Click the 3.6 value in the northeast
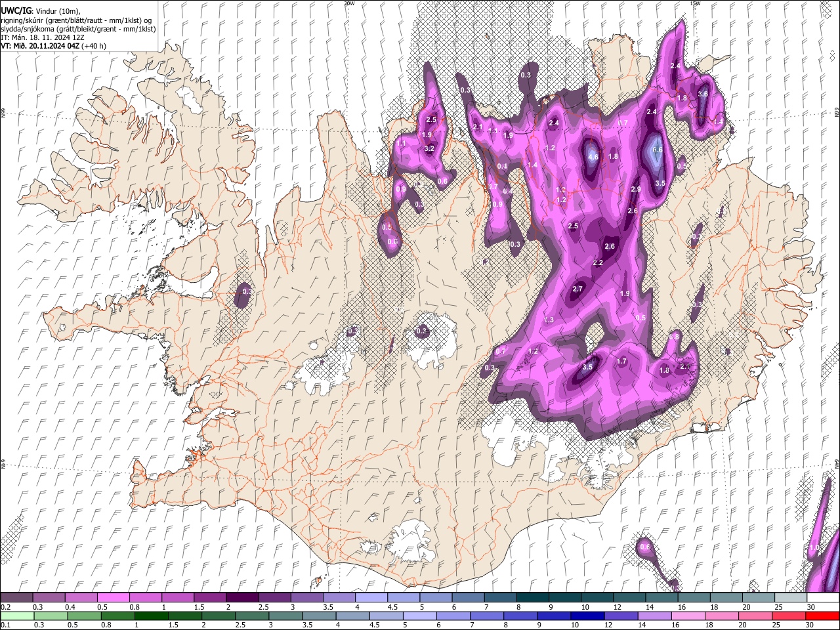The width and height of the screenshot is (840, 630). click(703, 94)
